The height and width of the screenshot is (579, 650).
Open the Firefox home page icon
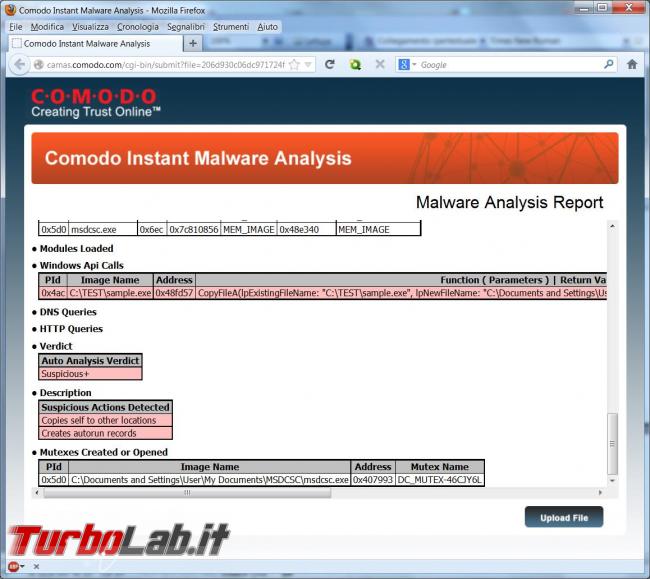632,64
